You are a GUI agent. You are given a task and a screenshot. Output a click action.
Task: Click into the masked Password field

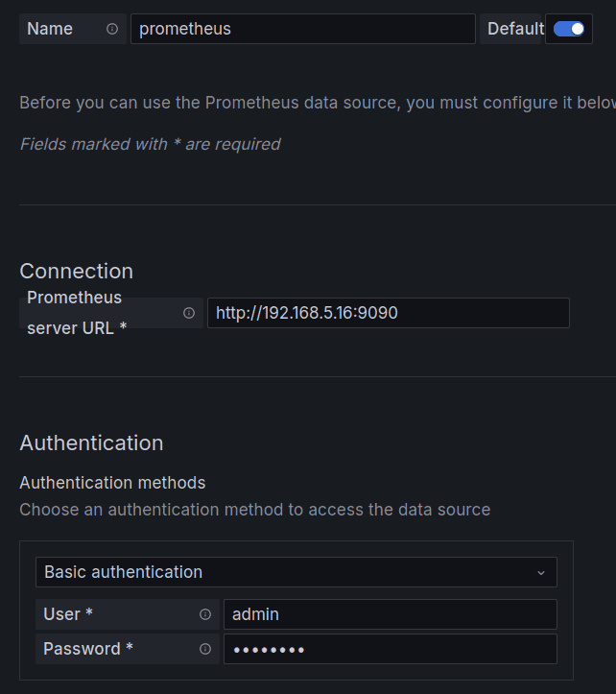click(390, 649)
